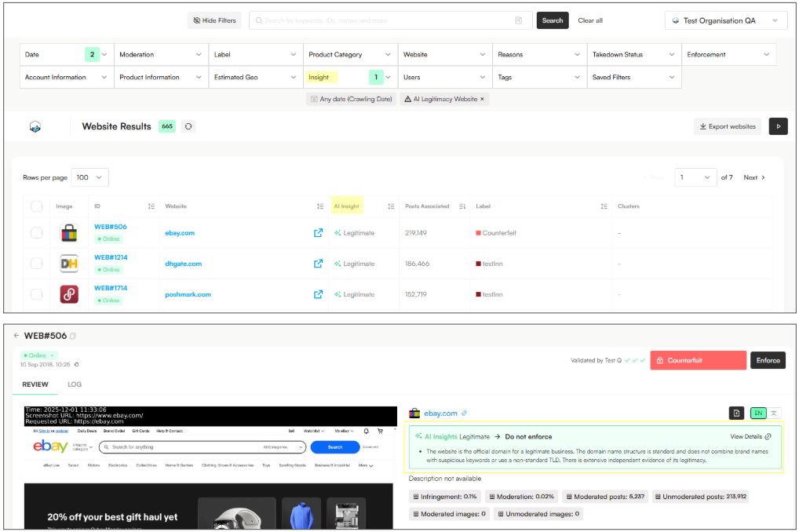Expand the Takedown Status filter
The height and width of the screenshot is (532, 799).
[634, 54]
